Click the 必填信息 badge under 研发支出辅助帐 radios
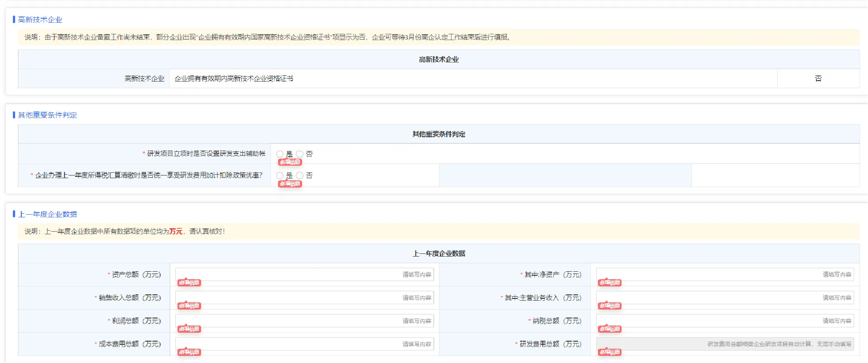Screen dimensions: 868x363 point(290,162)
